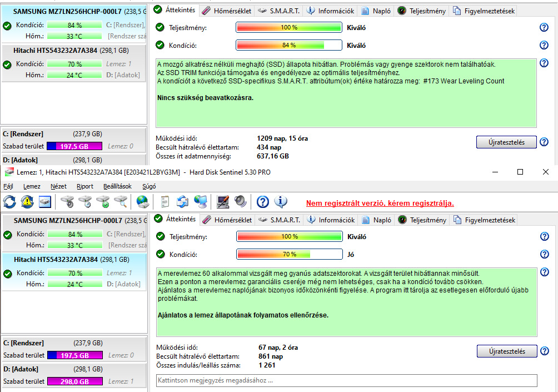Click help icon beside the 70 % Kondíció bar
Screen dimensions: 558x392
pyautogui.click(x=545, y=254)
